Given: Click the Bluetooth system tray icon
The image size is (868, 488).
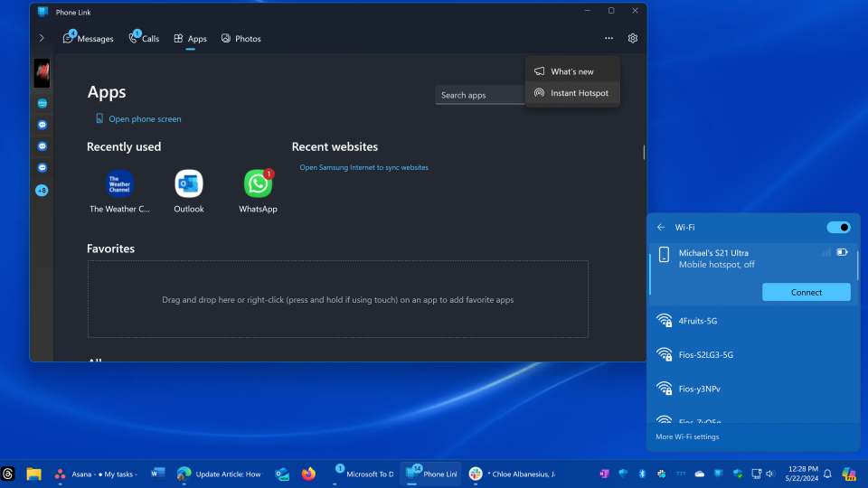Looking at the screenshot, I should point(642,474).
